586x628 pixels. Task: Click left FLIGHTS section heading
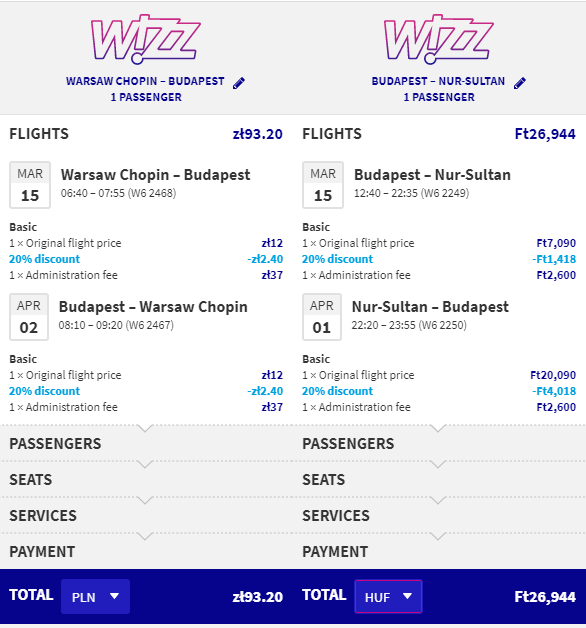(39, 134)
